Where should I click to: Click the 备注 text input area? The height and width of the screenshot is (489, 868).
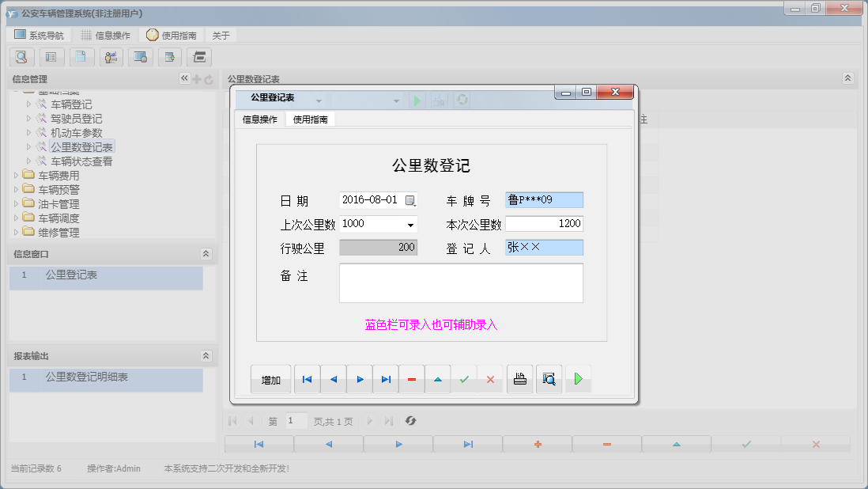(461, 282)
